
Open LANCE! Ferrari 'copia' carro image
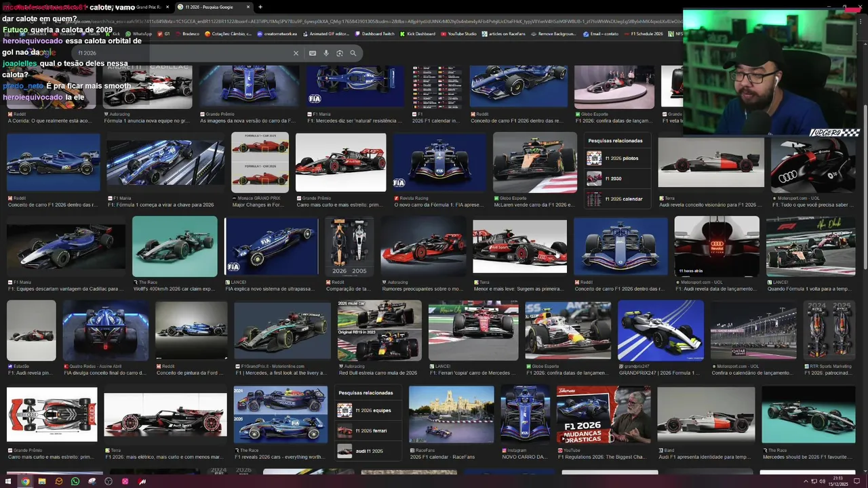click(473, 331)
